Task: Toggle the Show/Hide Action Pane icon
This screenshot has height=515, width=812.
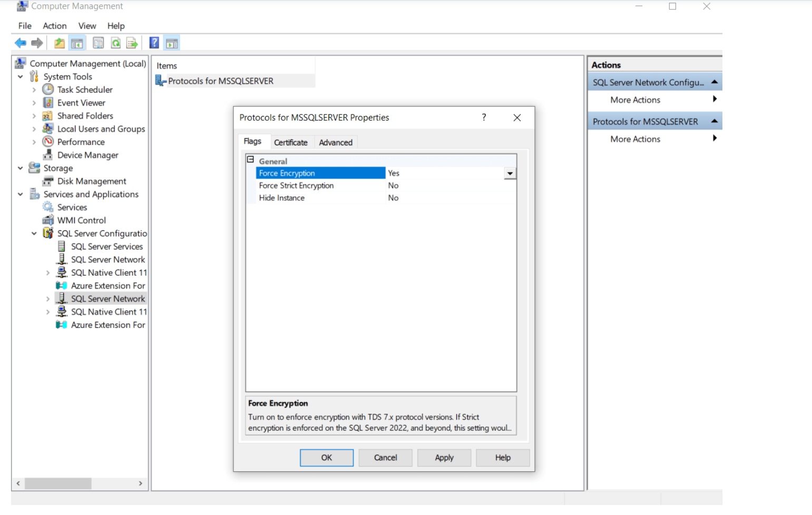Action: click(172, 43)
